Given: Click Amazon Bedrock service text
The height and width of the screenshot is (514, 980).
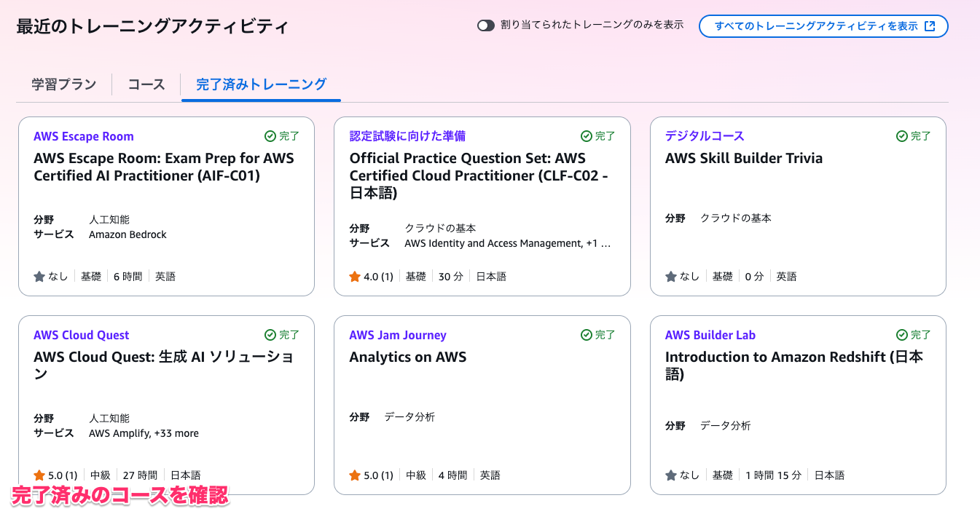Looking at the screenshot, I should (128, 234).
